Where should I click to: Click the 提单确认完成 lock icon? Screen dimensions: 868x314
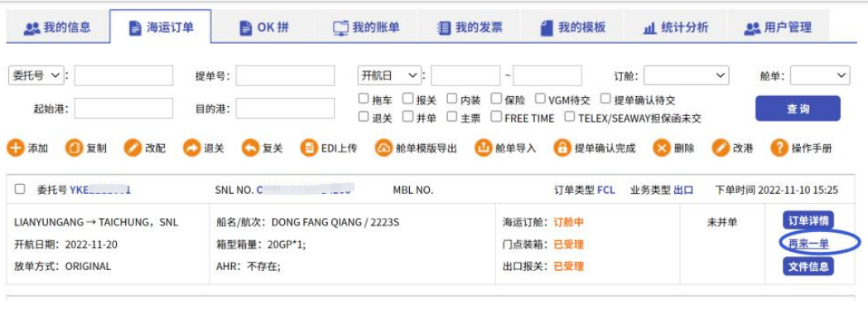pyautogui.click(x=562, y=147)
